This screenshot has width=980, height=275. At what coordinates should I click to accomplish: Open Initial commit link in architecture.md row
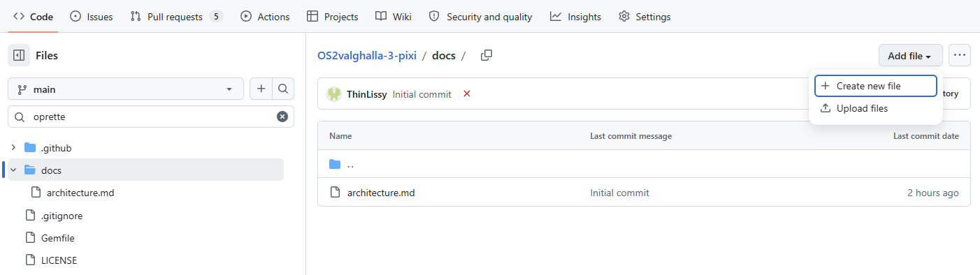click(x=619, y=193)
